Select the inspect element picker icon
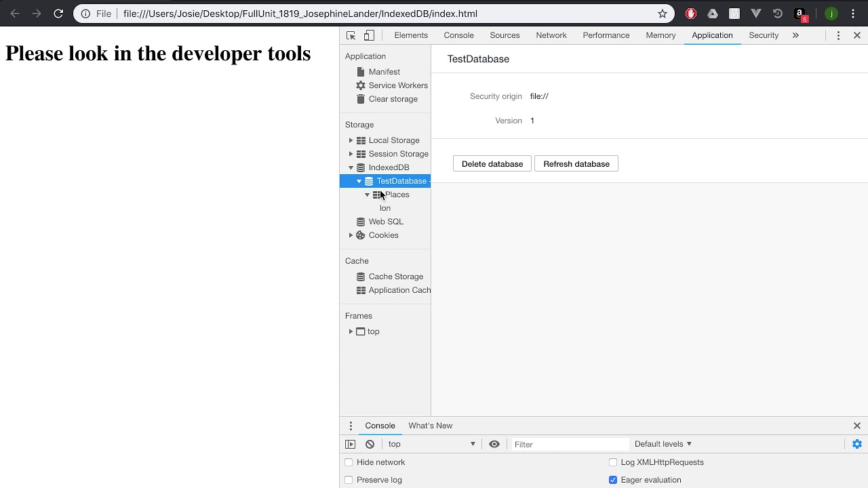This screenshot has height=488, width=868. click(x=351, y=35)
